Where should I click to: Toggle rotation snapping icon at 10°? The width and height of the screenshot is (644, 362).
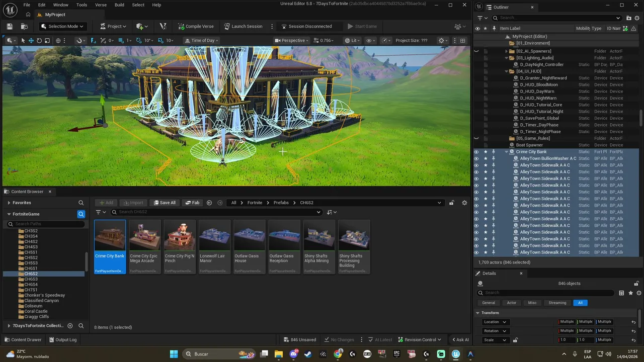tap(139, 40)
